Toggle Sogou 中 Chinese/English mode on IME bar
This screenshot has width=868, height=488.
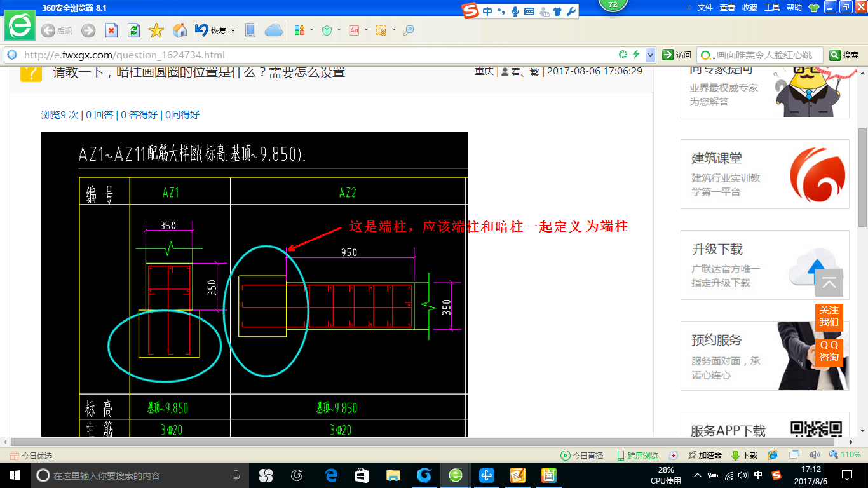point(487,11)
